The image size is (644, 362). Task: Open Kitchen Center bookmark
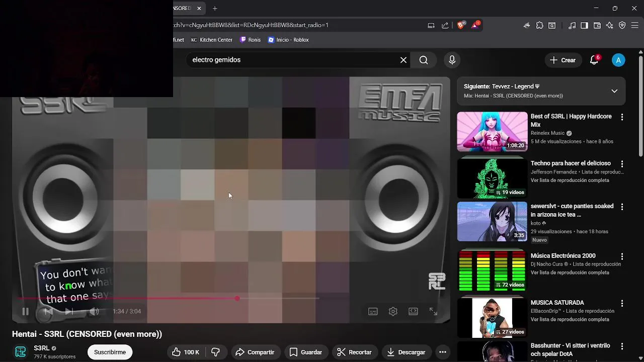211,40
